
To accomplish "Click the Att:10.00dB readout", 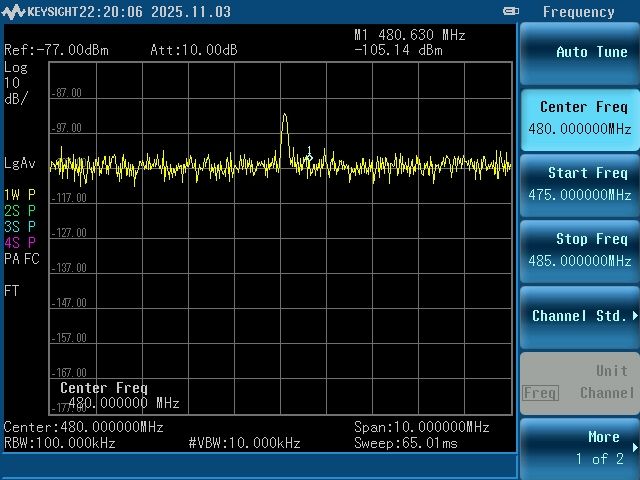I will [x=194, y=50].
